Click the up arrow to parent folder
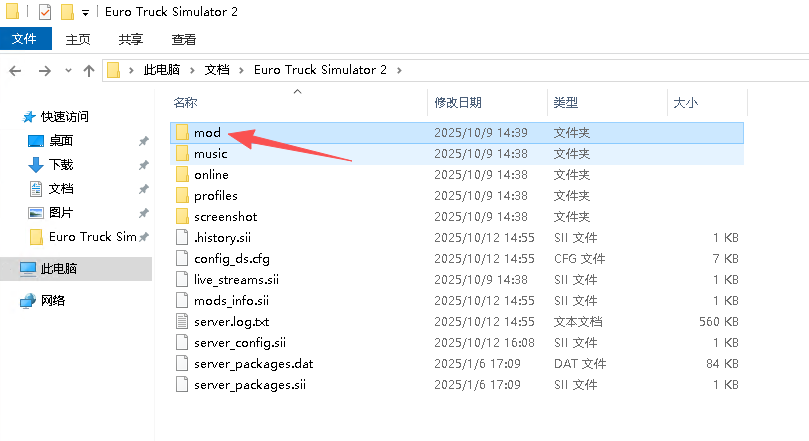 click(89, 70)
